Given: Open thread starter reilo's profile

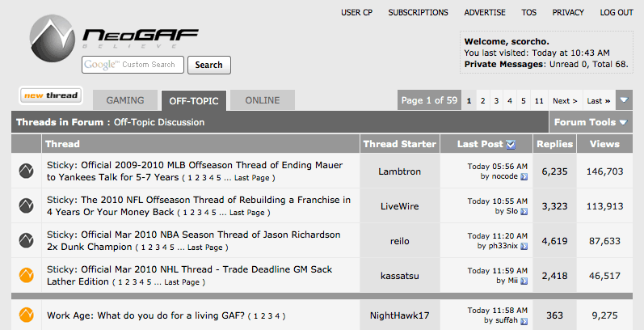Looking at the screenshot, I should (400, 241).
